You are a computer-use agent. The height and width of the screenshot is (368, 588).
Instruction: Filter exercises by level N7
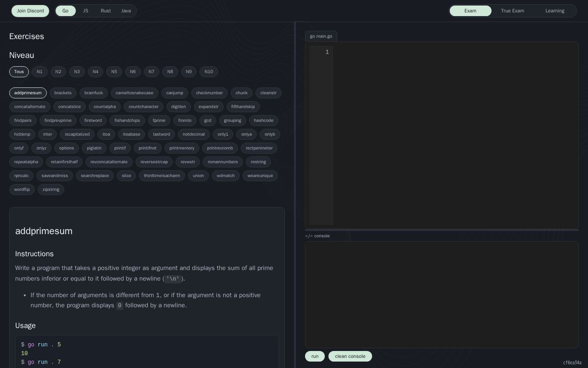tap(151, 72)
